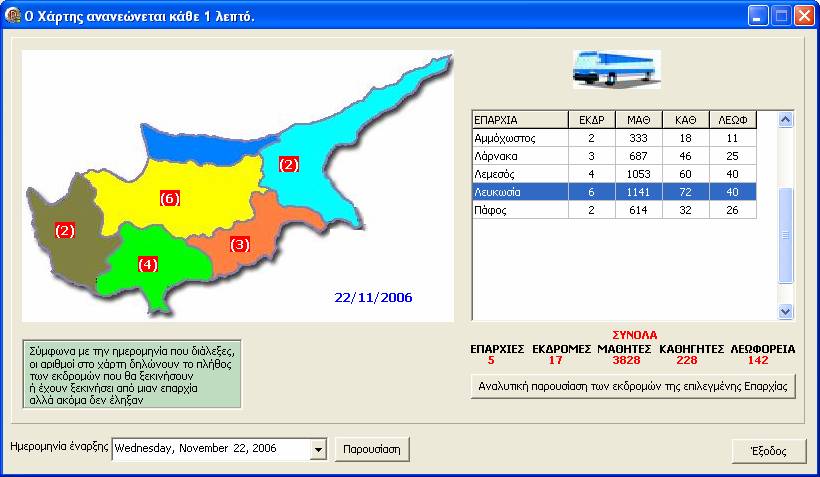Click the red (2) marker on cyan Famagusta region
820x477 pixels.
[x=289, y=164]
